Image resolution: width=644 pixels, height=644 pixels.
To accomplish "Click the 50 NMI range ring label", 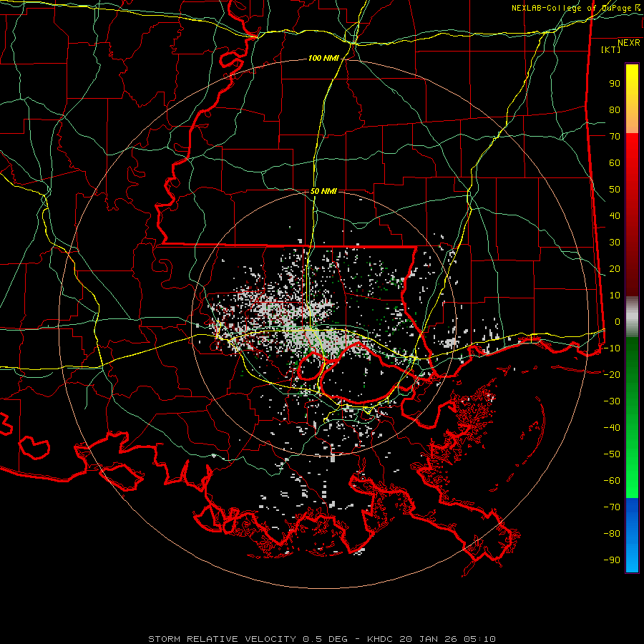I will point(323,191).
